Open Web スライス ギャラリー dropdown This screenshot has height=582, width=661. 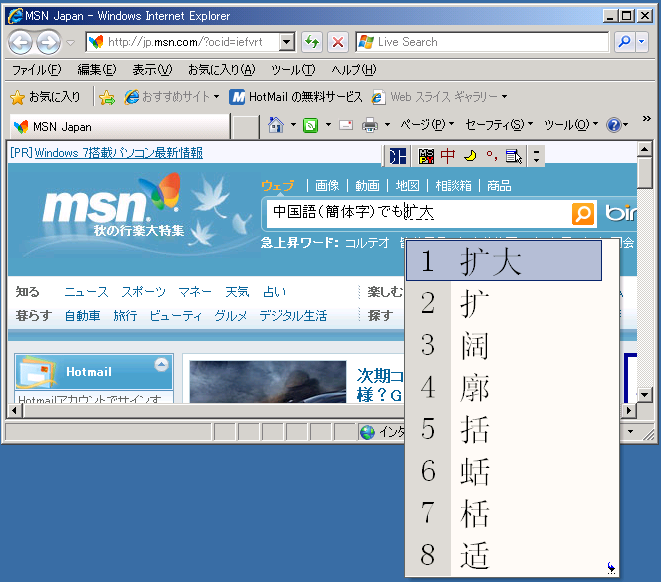click(x=439, y=97)
